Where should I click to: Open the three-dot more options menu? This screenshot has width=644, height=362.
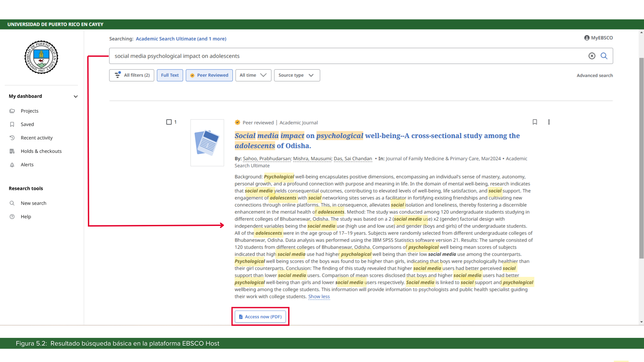point(549,122)
